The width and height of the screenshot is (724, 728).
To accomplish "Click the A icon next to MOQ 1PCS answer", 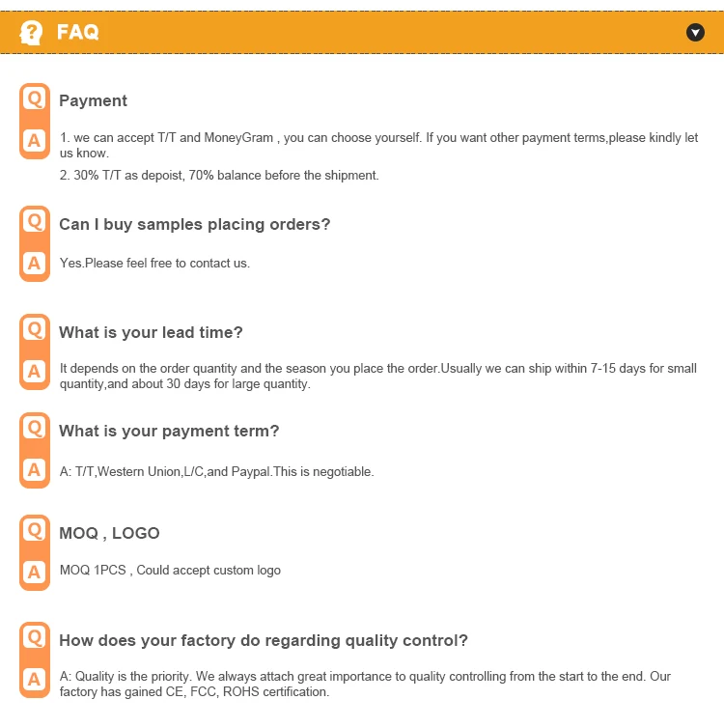I will pos(35,572).
